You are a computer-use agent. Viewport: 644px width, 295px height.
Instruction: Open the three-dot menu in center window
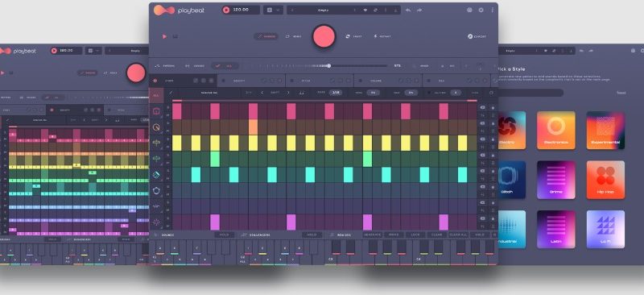pos(493,10)
